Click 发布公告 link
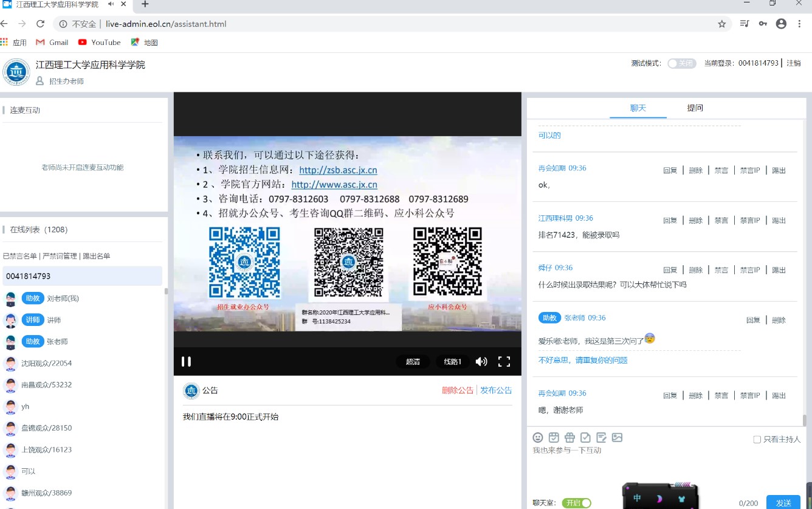Image resolution: width=812 pixels, height=509 pixels. point(496,390)
